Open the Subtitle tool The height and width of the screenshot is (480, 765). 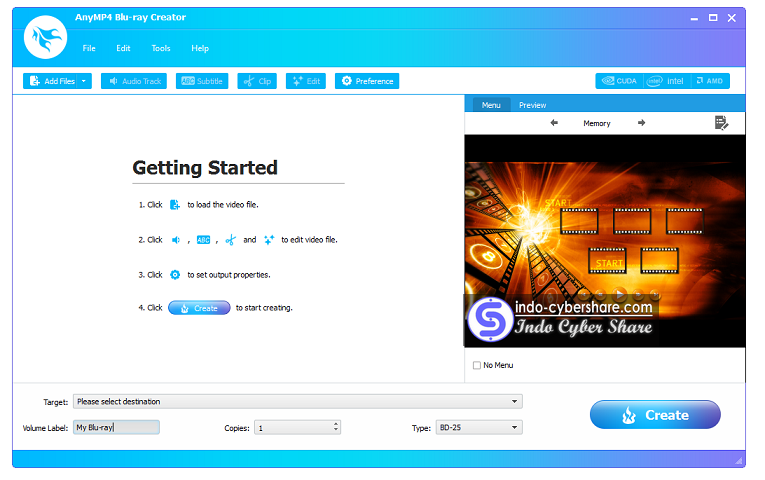click(x=202, y=81)
